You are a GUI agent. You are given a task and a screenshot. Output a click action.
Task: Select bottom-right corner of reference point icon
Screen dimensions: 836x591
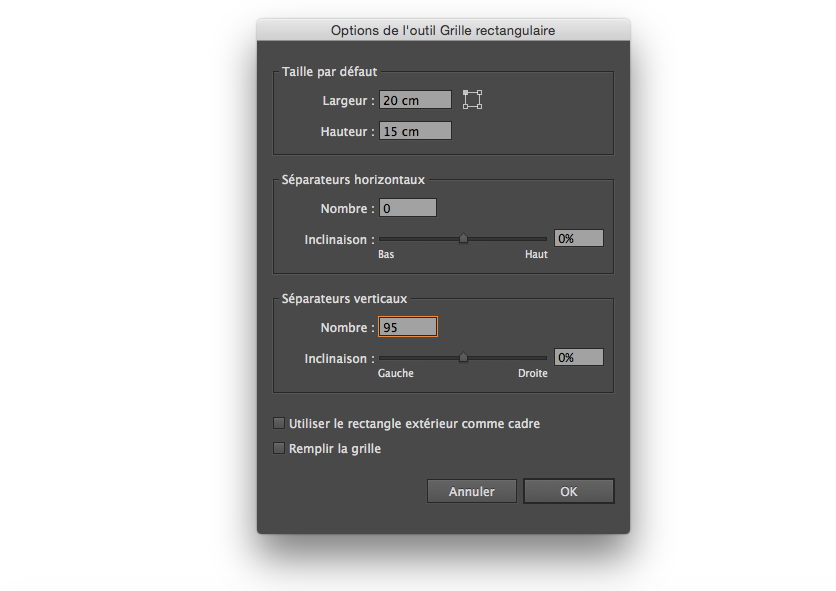[x=481, y=107]
